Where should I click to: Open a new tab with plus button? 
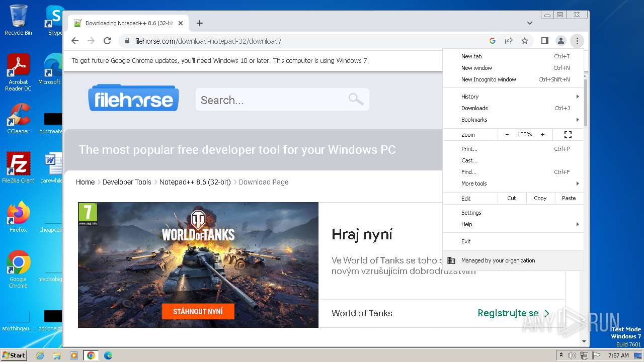click(x=200, y=23)
